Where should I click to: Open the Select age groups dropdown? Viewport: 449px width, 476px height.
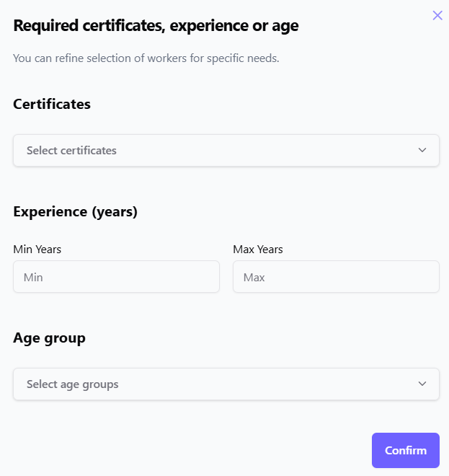pyautogui.click(x=226, y=384)
